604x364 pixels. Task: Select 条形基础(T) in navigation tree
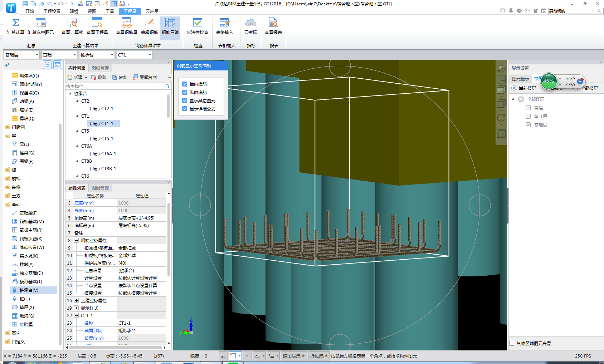click(x=30, y=282)
